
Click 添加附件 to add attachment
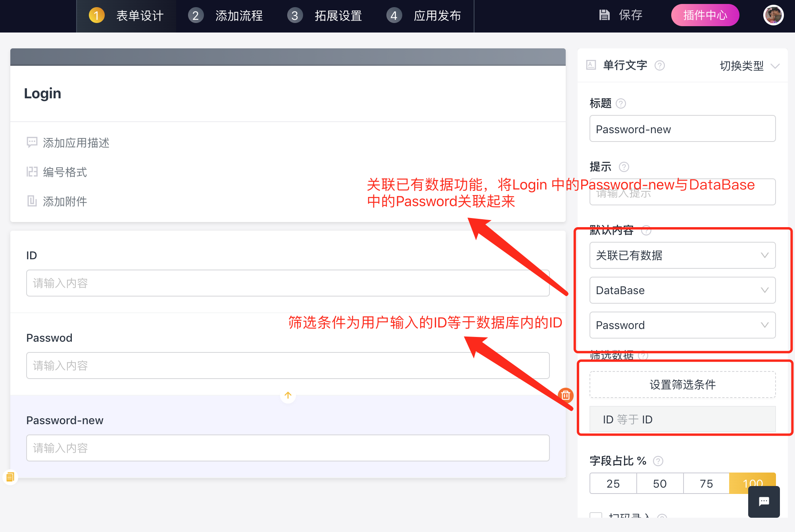57,201
